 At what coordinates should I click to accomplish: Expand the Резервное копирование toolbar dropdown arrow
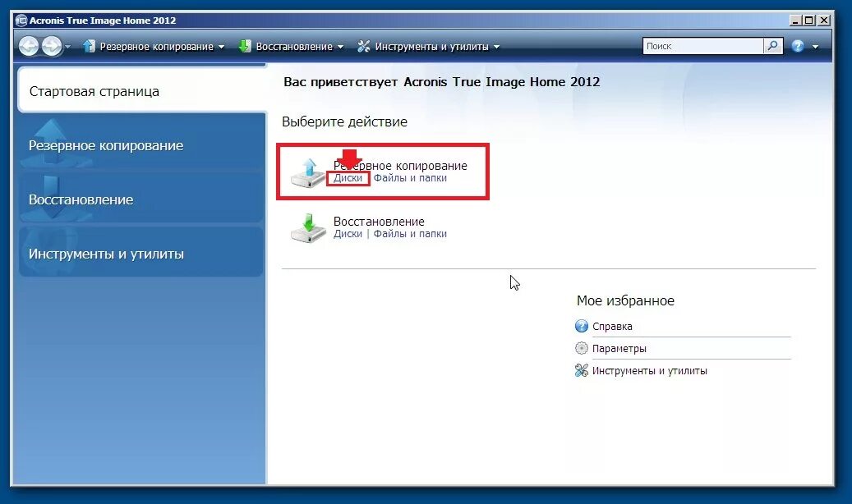click(221, 48)
